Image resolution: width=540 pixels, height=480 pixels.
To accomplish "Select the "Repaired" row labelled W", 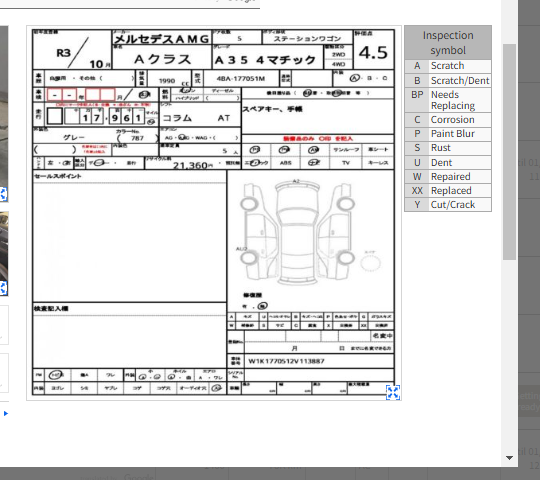I will tap(448, 177).
